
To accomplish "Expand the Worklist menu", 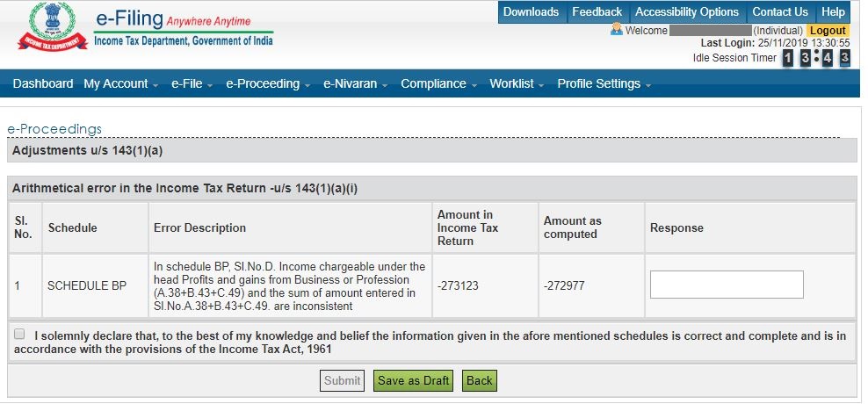I will coord(517,84).
